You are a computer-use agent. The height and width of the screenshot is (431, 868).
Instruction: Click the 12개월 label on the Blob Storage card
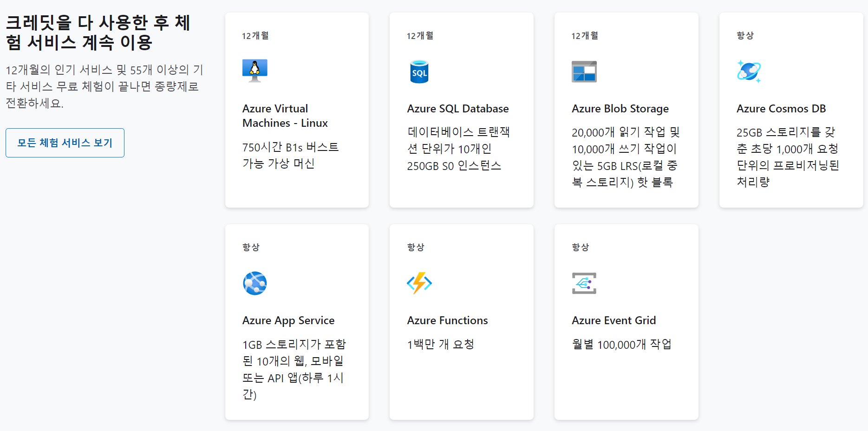click(585, 36)
